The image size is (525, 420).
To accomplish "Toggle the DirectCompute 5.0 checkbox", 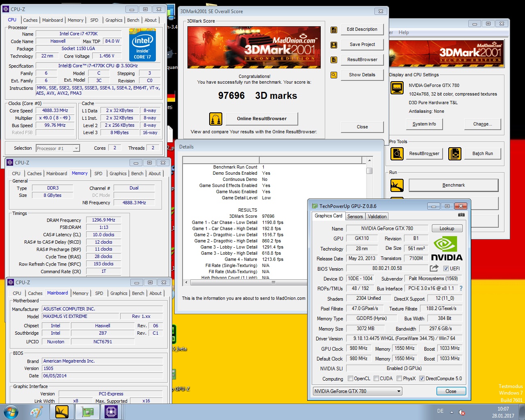I will point(422,379).
